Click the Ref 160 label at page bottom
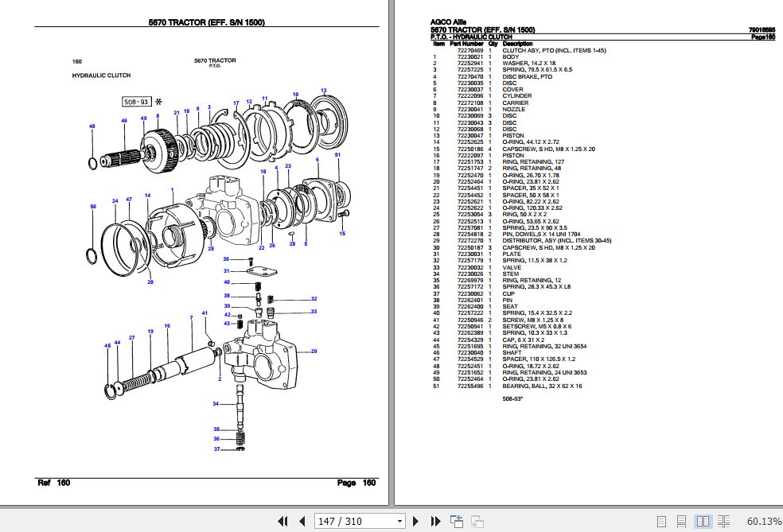The image size is (783, 532). (x=53, y=482)
